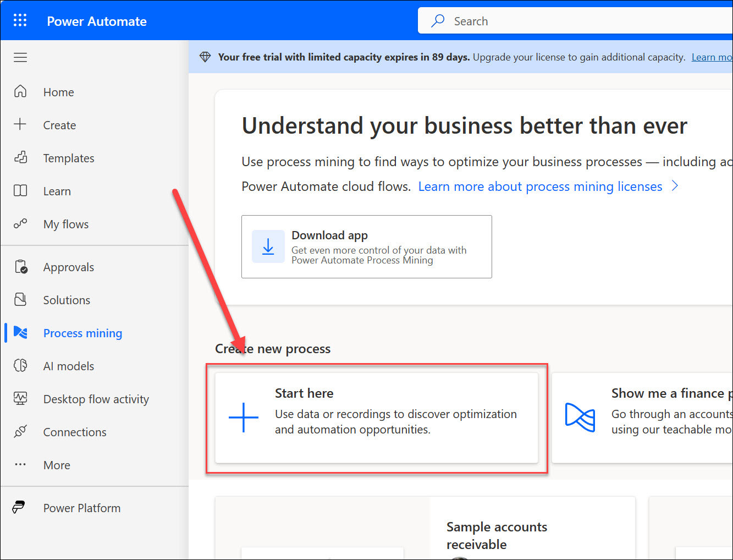Click the Home house icon
Screen dimensions: 733x560
tap(20, 91)
